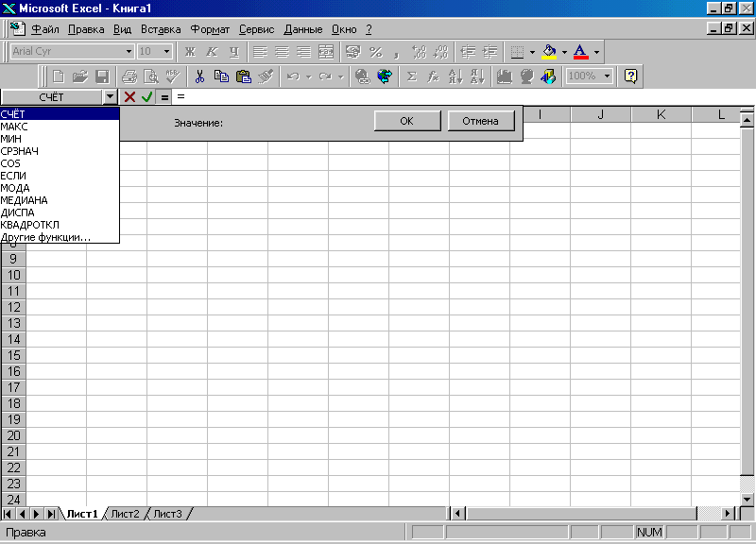Cancel formula entry red X
This screenshot has width=756, height=544.
pyautogui.click(x=129, y=97)
